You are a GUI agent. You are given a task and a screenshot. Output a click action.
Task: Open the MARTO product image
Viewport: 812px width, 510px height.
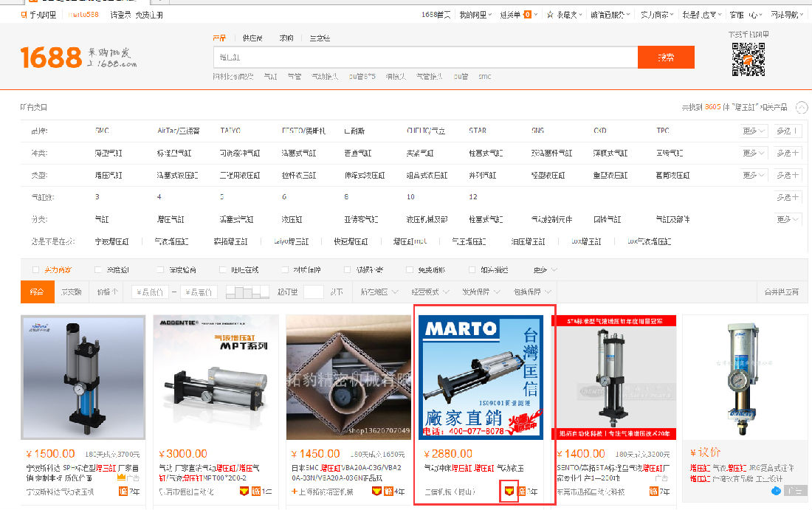tap(481, 377)
